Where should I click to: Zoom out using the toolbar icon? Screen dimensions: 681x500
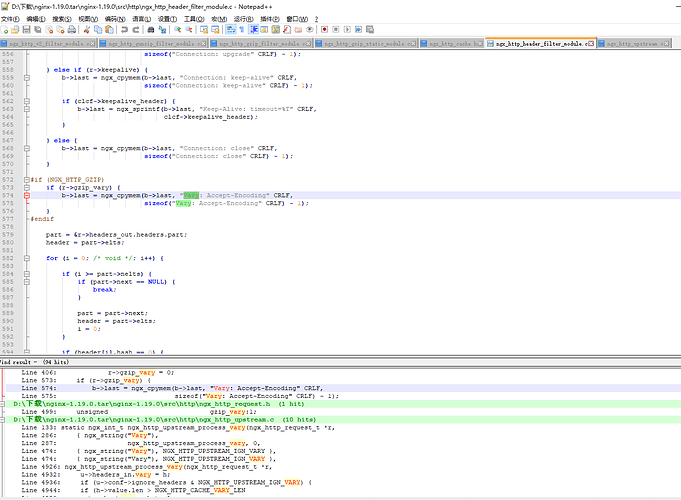(x=189, y=30)
